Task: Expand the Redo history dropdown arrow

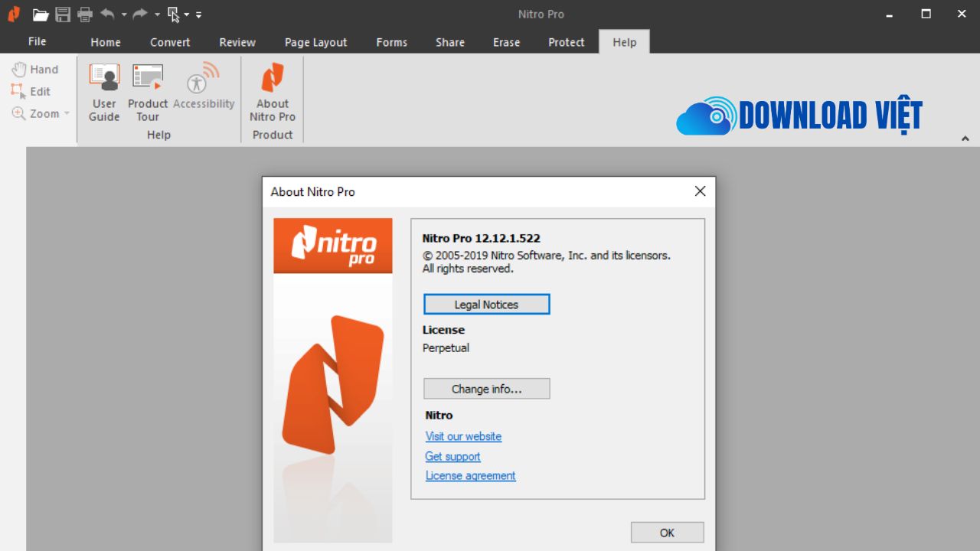Action: pyautogui.click(x=157, y=15)
